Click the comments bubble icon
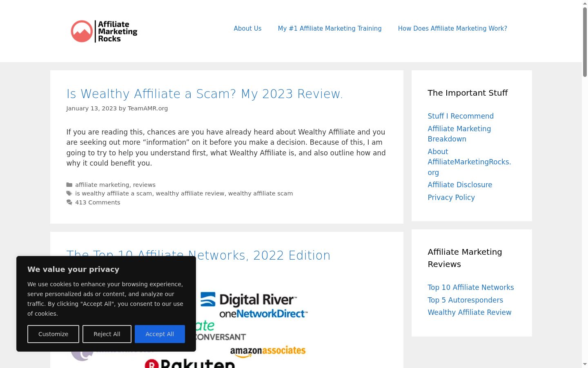 [x=69, y=202]
